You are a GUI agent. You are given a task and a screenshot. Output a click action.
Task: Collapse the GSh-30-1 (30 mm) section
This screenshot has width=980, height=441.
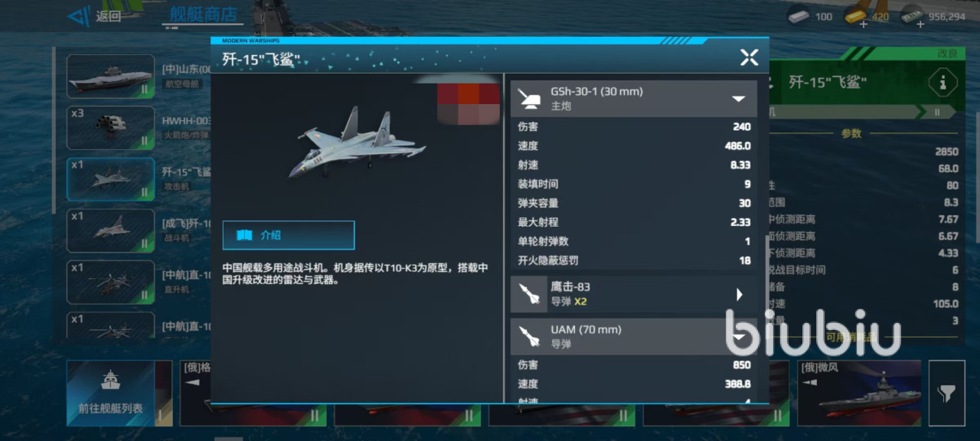739,99
